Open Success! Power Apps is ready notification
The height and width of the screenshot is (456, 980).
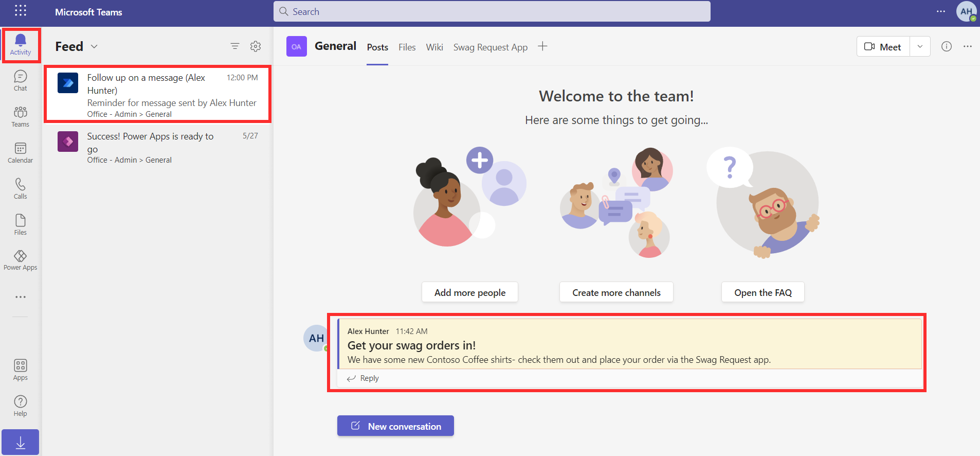[x=157, y=147]
